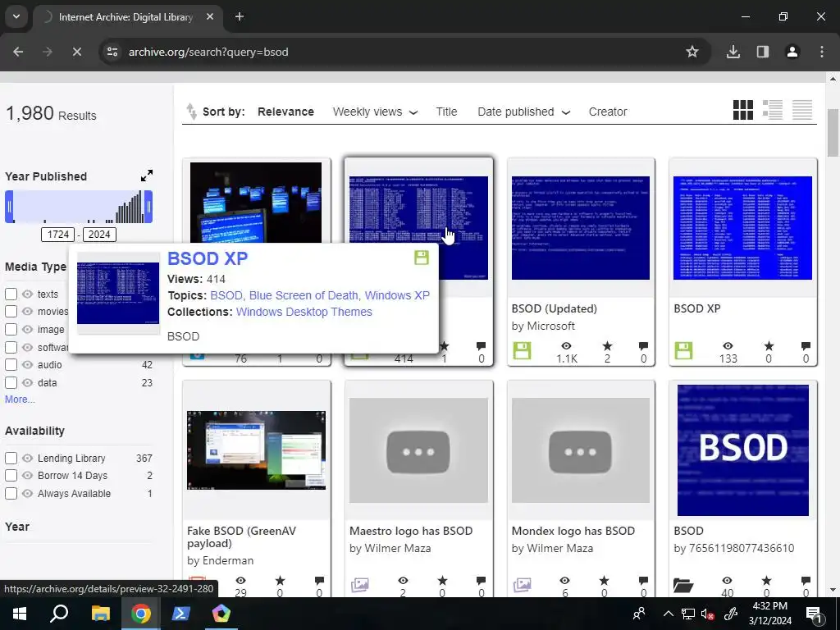Viewport: 840px width, 630px height.
Task: Bookmark this page with the star icon
Action: click(x=692, y=52)
